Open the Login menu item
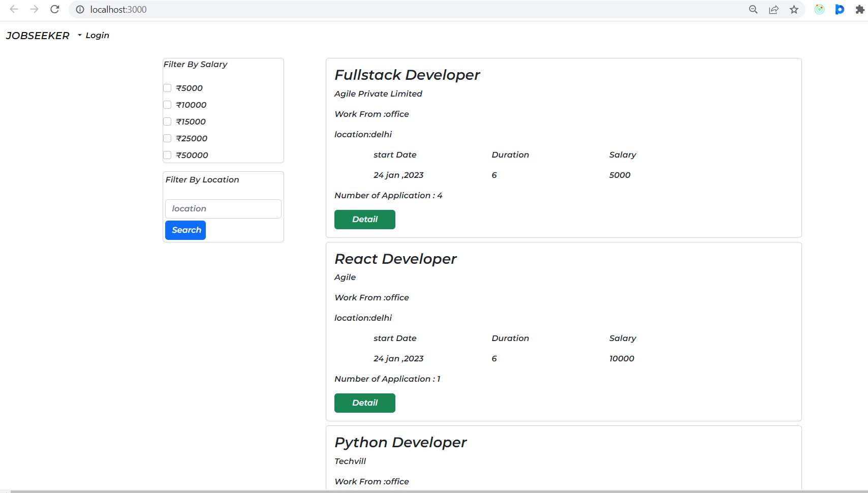Image resolution: width=868 pixels, height=493 pixels. pyautogui.click(x=98, y=35)
